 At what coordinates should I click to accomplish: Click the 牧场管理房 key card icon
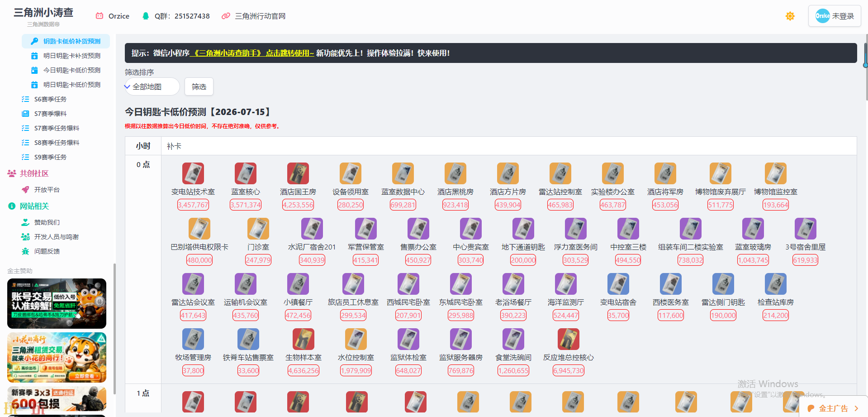[193, 339]
